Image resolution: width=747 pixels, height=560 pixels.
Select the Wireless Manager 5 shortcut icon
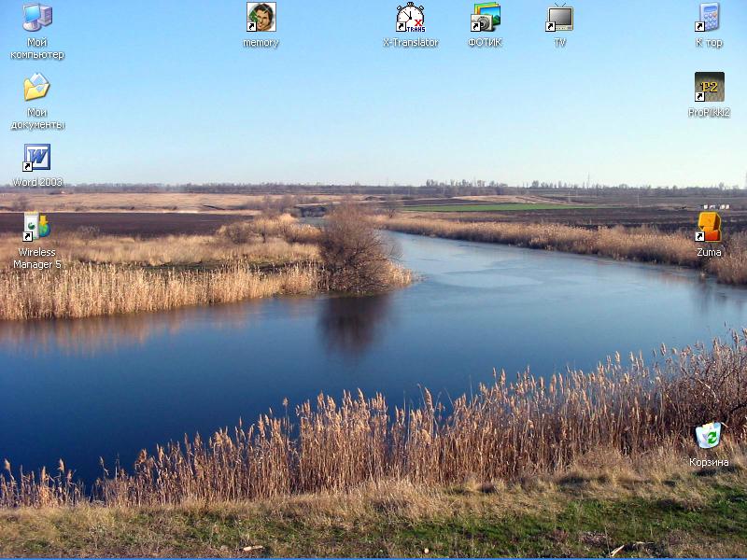37,227
